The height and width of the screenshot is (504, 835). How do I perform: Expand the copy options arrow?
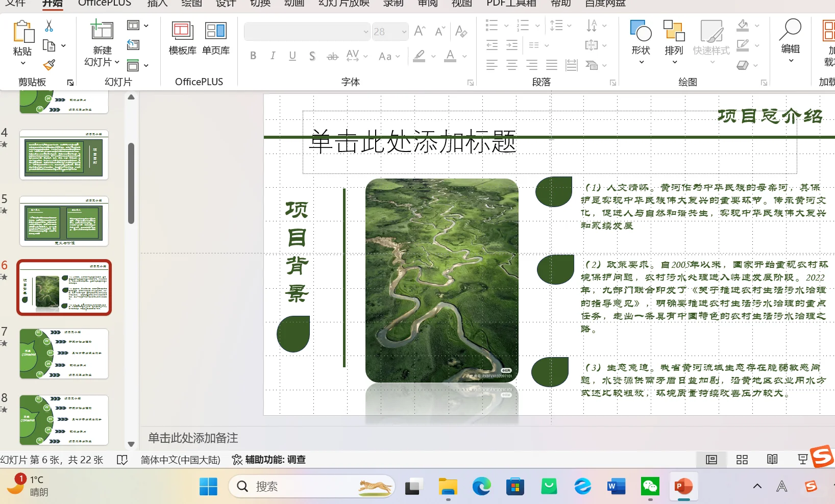pos(63,45)
